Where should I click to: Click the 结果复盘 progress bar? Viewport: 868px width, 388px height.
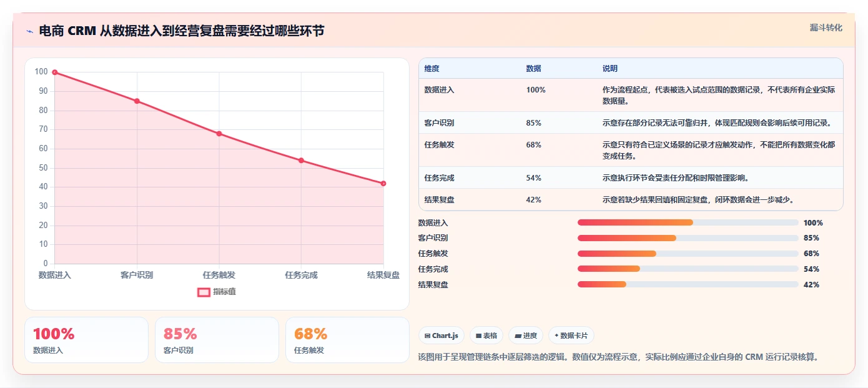pos(688,285)
